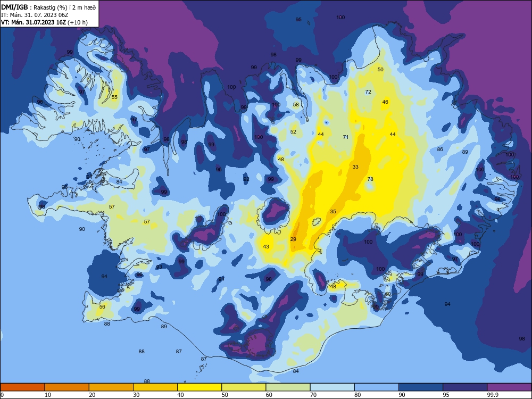Viewport: 532px width, 399px height.
Task: Click the legend tick label 80
Action: tap(358, 395)
